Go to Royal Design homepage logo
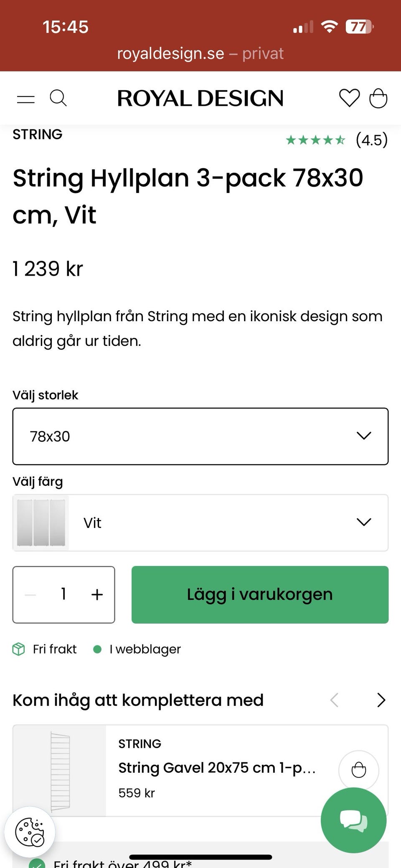Image resolution: width=401 pixels, height=868 pixels. coord(200,99)
